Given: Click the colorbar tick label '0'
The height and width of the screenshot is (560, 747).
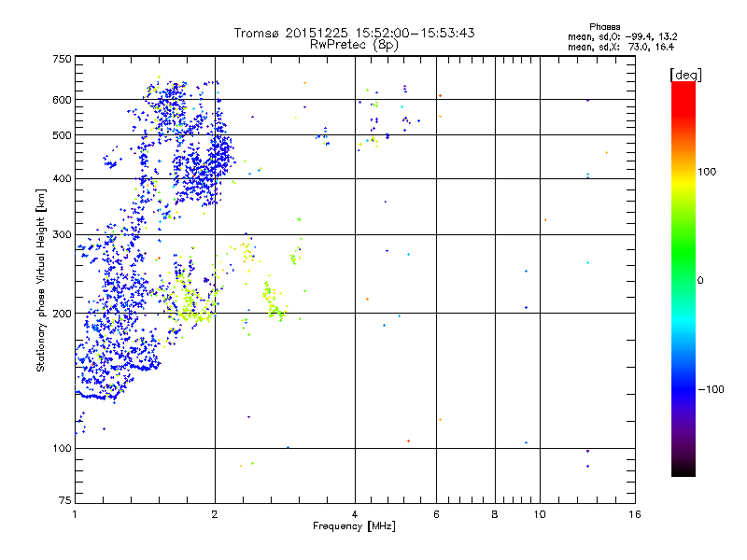Looking at the screenshot, I should pos(700,281).
